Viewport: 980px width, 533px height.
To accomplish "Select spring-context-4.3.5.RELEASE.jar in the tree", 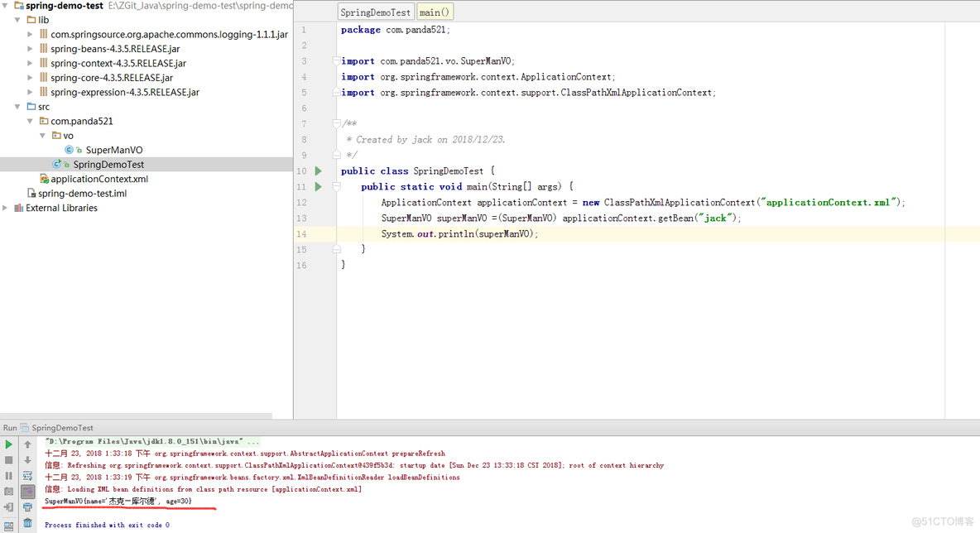I will (118, 63).
